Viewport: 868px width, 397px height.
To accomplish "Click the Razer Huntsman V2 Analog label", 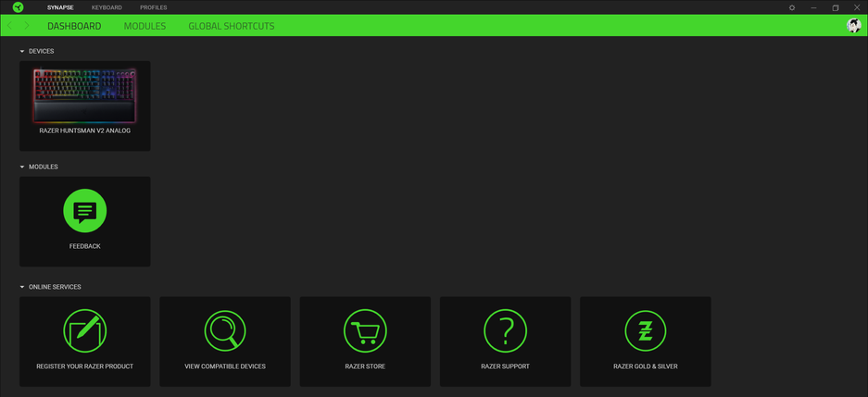I will pos(84,131).
